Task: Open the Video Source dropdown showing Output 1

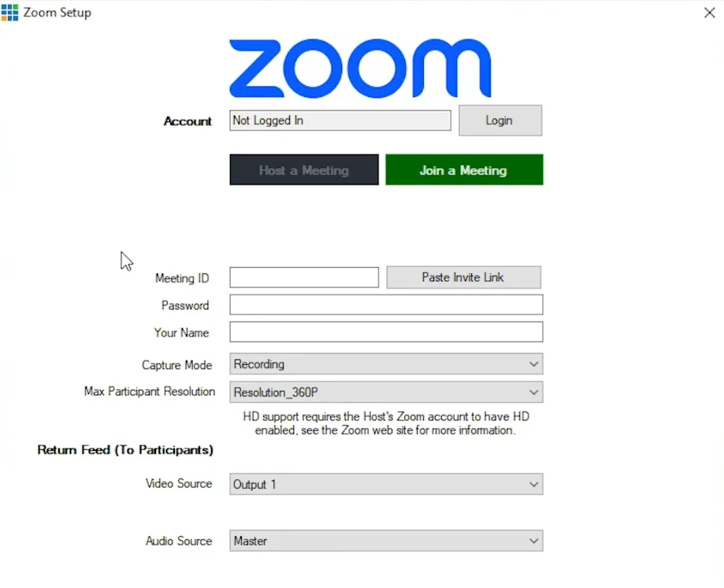Action: 385,484
